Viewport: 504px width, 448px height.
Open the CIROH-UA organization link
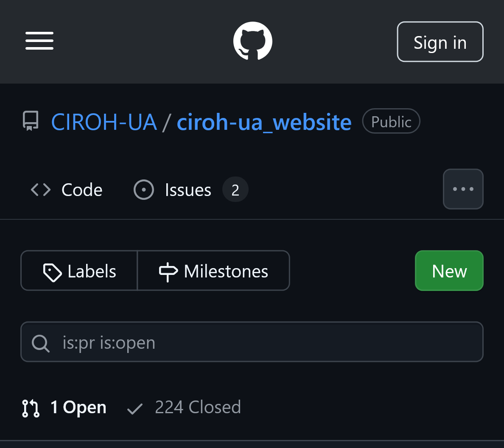point(104,121)
